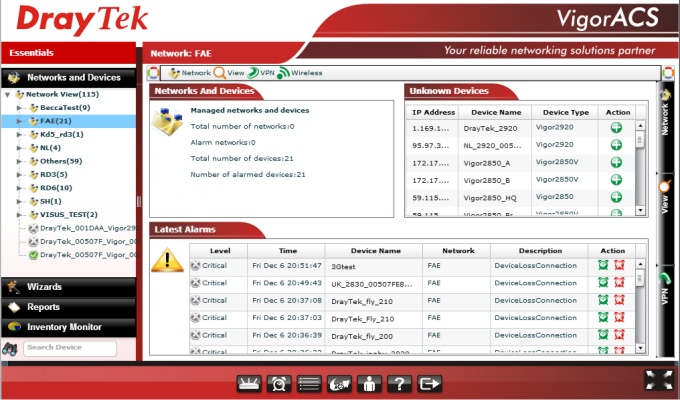Open the Wireless tab in toolbar
Viewport: 680px width, 400px height.
click(300, 73)
